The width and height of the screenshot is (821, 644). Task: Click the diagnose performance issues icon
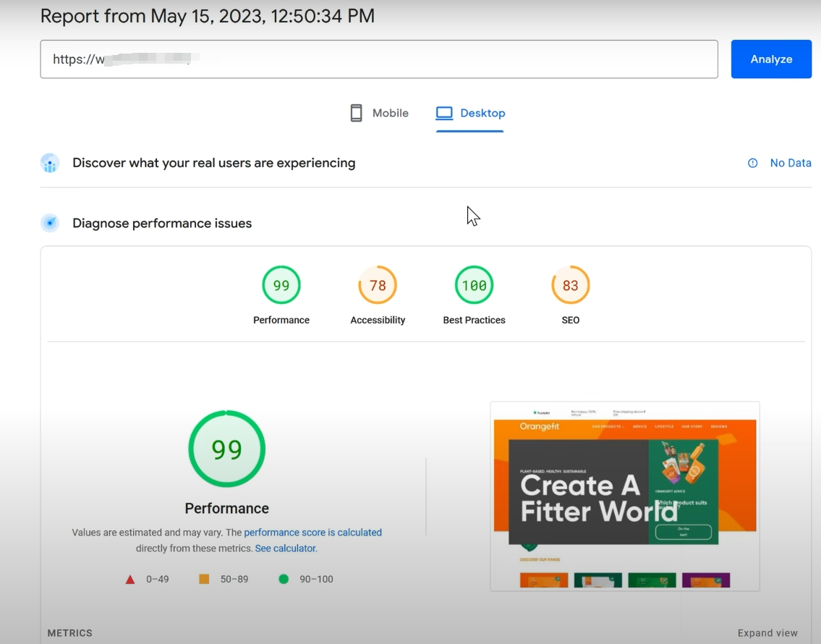[50, 223]
